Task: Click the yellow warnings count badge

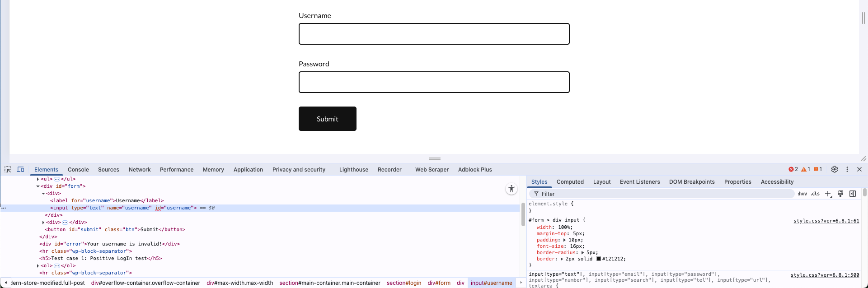Action: coord(806,169)
